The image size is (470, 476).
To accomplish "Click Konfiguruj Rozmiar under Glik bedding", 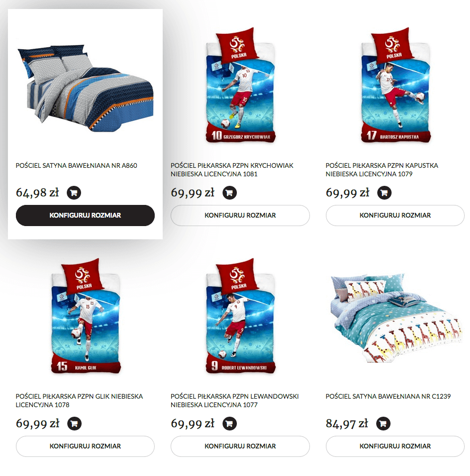I will point(85,446).
